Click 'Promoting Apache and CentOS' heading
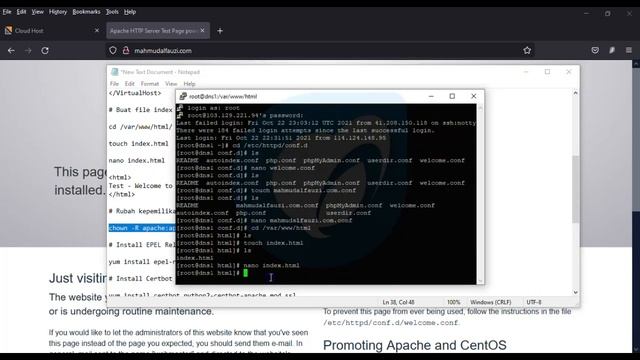The width and height of the screenshot is (640, 360). click(415, 345)
